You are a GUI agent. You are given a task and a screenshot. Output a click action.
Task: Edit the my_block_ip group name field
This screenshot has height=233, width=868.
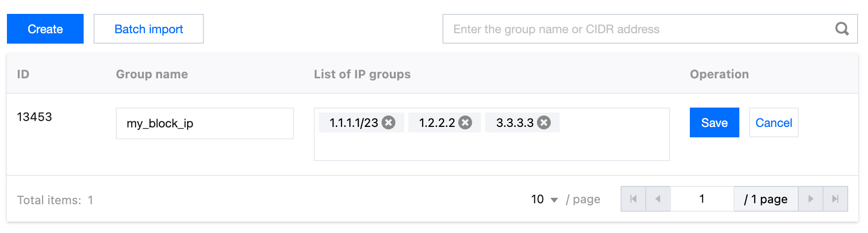click(205, 123)
